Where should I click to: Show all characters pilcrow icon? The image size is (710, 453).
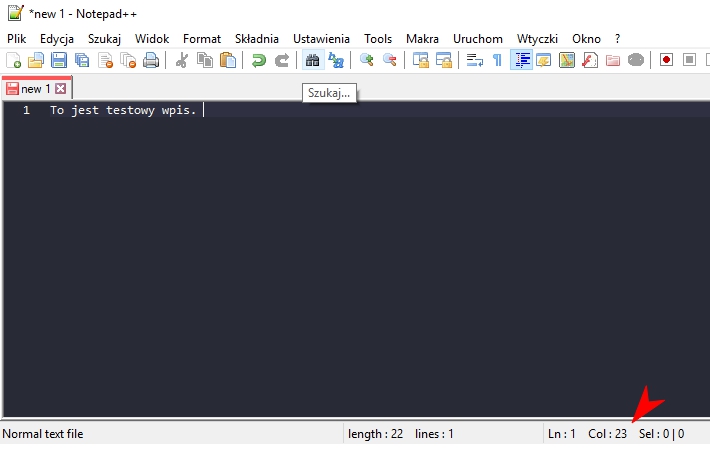click(498, 60)
